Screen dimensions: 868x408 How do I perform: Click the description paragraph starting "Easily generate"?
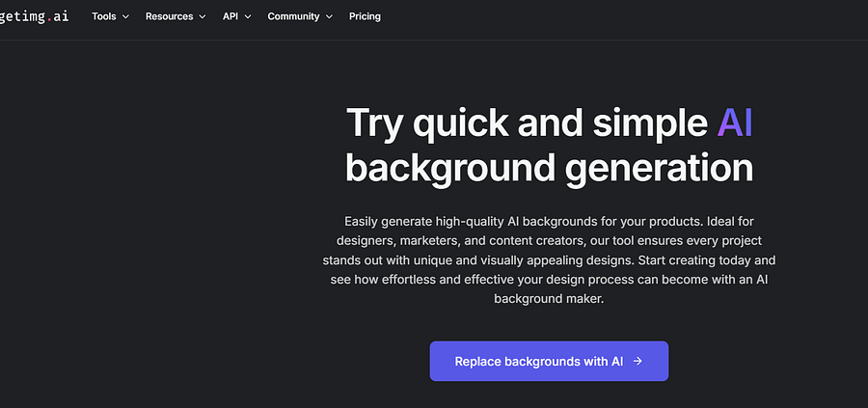[x=549, y=260]
